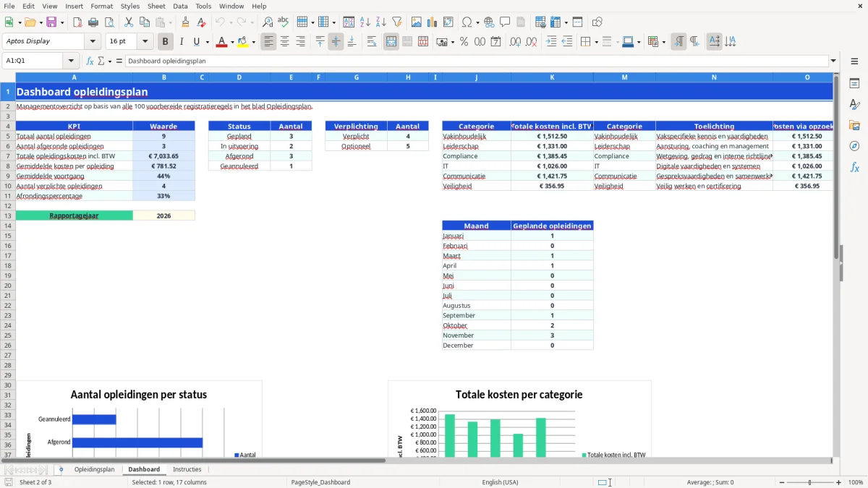Image resolution: width=868 pixels, height=488 pixels.
Task: Toggle Underline formatting
Action: pos(197,42)
